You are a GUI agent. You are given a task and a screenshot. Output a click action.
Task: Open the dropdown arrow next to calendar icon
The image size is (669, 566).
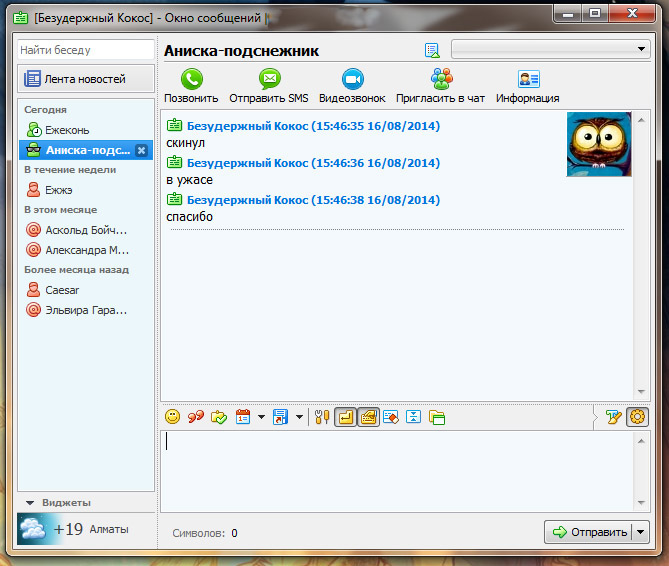coord(261,417)
